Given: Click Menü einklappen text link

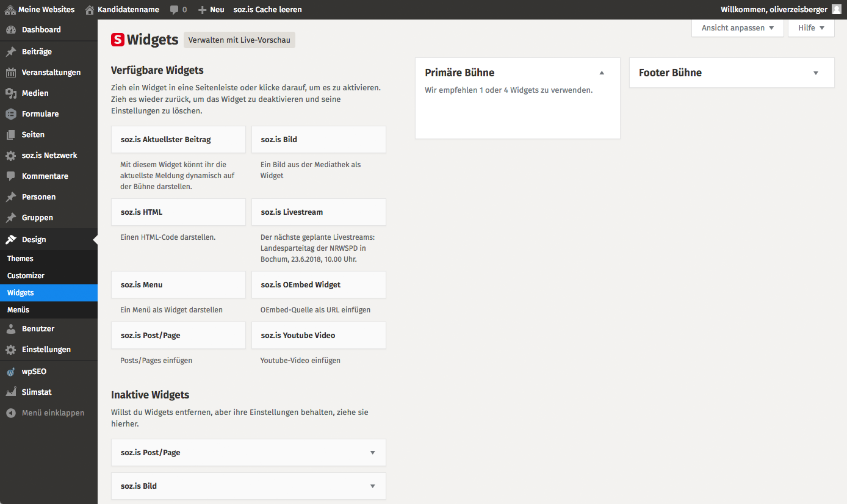Looking at the screenshot, I should pos(53,413).
